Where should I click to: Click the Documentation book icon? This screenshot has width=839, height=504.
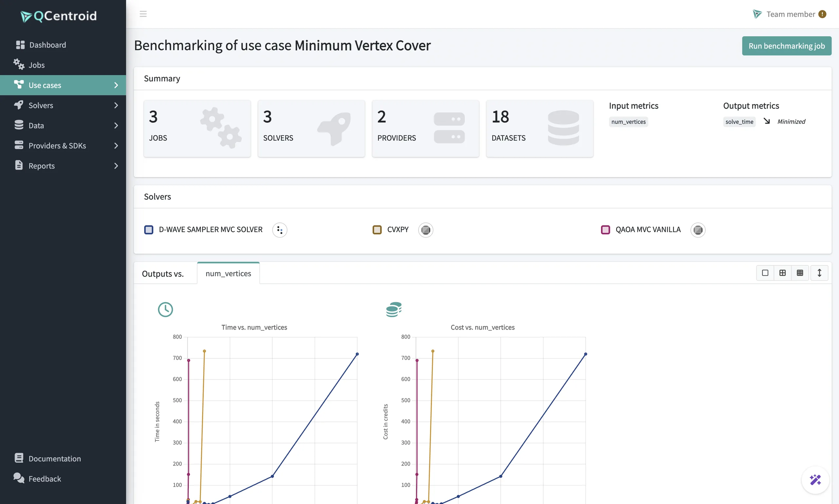click(19, 458)
